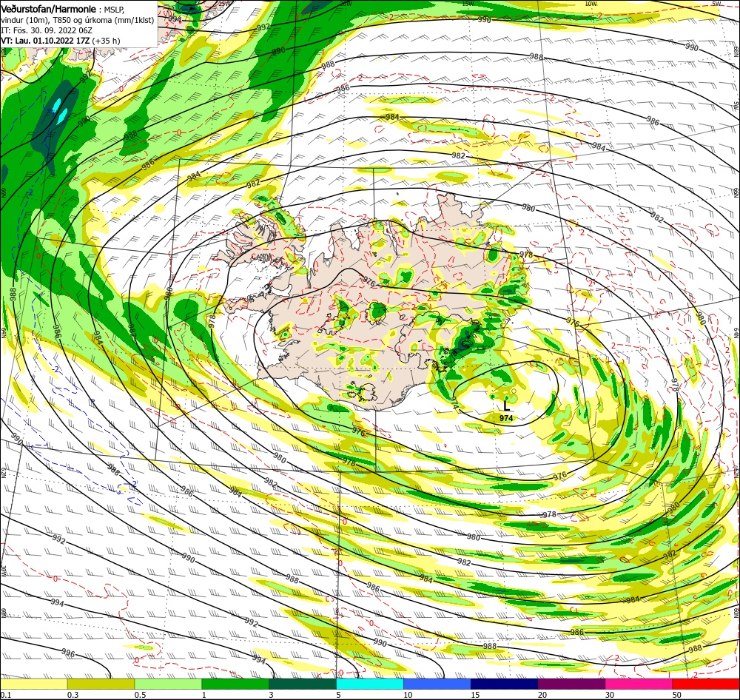Click the pink 30–50 legend swatch
The height and width of the screenshot is (700, 740).
coord(639,684)
